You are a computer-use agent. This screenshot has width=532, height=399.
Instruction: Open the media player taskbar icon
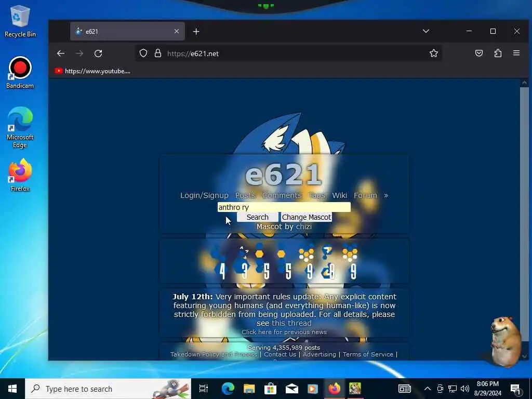click(x=313, y=389)
